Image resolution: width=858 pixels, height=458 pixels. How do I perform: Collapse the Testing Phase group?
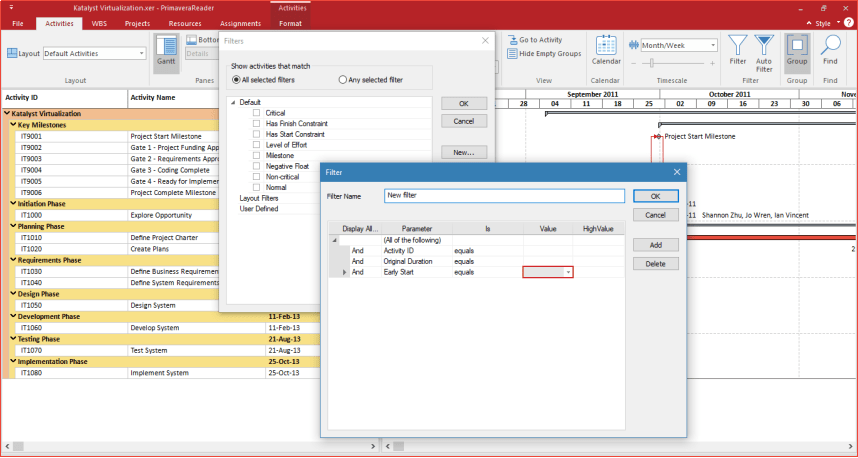pyautogui.click(x=13, y=339)
